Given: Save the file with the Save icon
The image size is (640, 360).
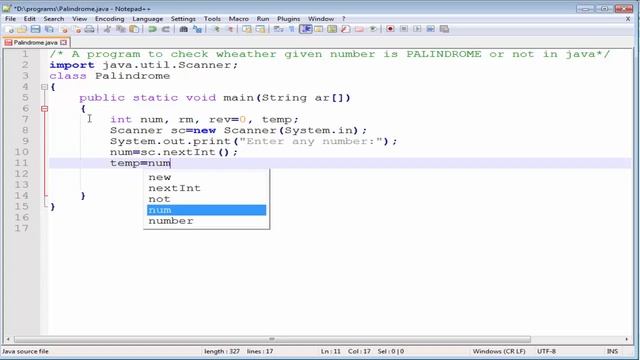Looking at the screenshot, I should pyautogui.click(x=36, y=29).
